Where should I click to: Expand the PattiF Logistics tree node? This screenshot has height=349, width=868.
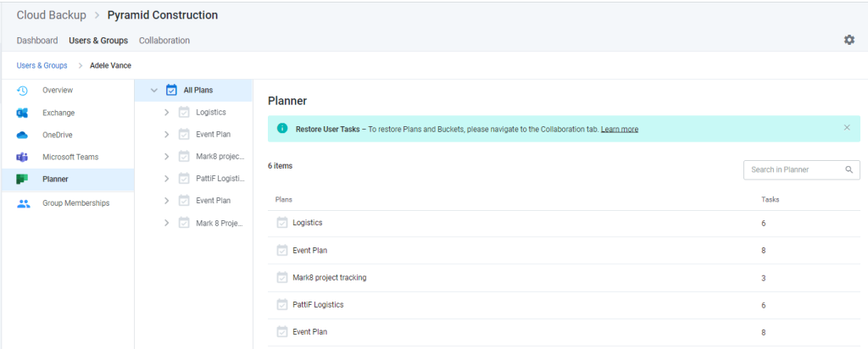coord(167,179)
